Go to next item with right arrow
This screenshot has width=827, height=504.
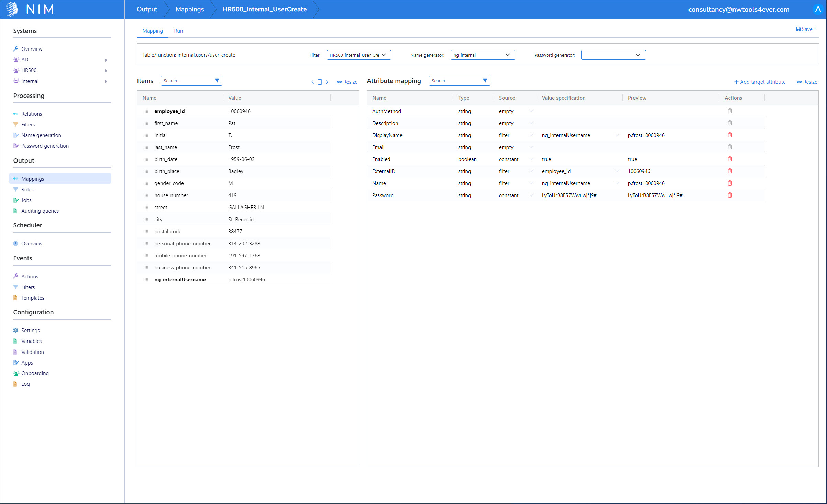coord(327,82)
